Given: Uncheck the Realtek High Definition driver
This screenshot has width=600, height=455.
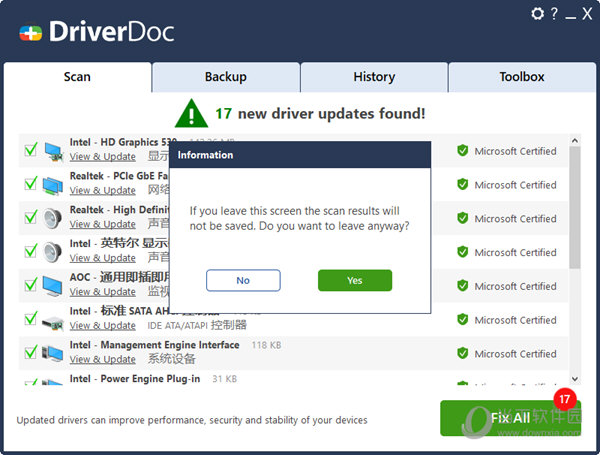Looking at the screenshot, I should (31, 217).
